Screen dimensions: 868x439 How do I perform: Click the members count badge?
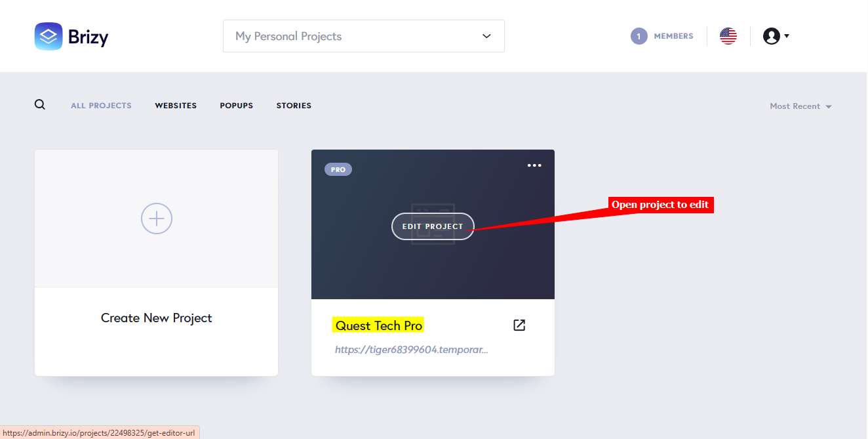pyautogui.click(x=639, y=36)
